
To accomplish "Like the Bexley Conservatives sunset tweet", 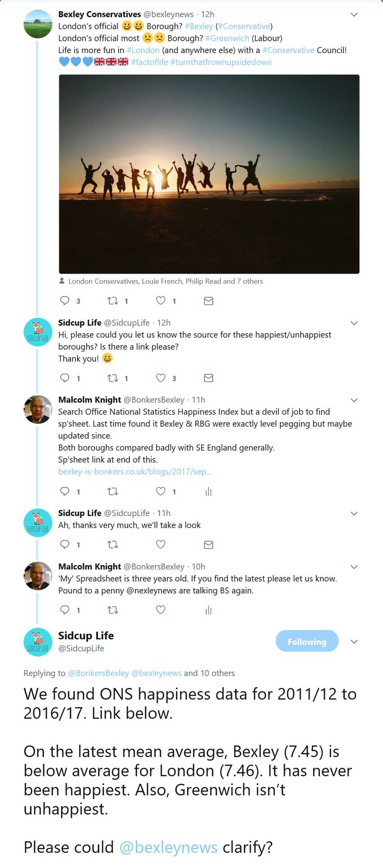I will (160, 301).
